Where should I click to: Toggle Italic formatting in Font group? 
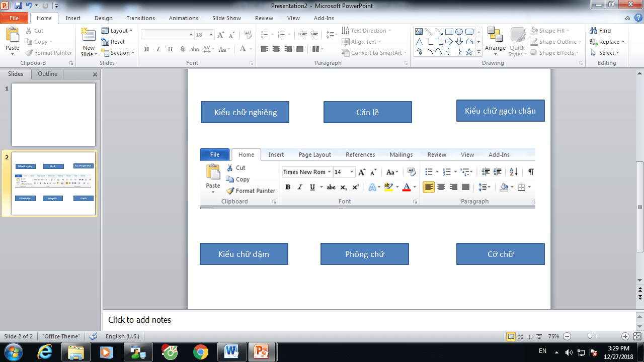pyautogui.click(x=158, y=49)
